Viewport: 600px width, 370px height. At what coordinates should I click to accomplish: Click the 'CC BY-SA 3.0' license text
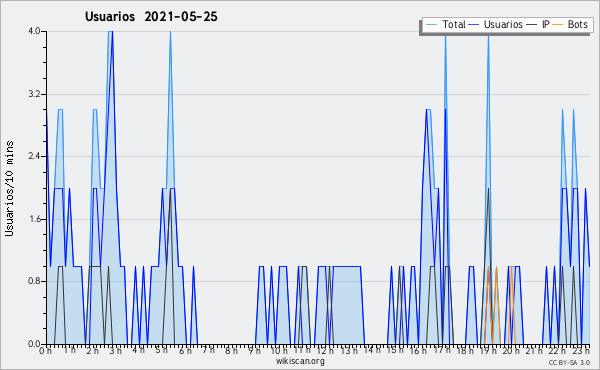click(x=569, y=363)
